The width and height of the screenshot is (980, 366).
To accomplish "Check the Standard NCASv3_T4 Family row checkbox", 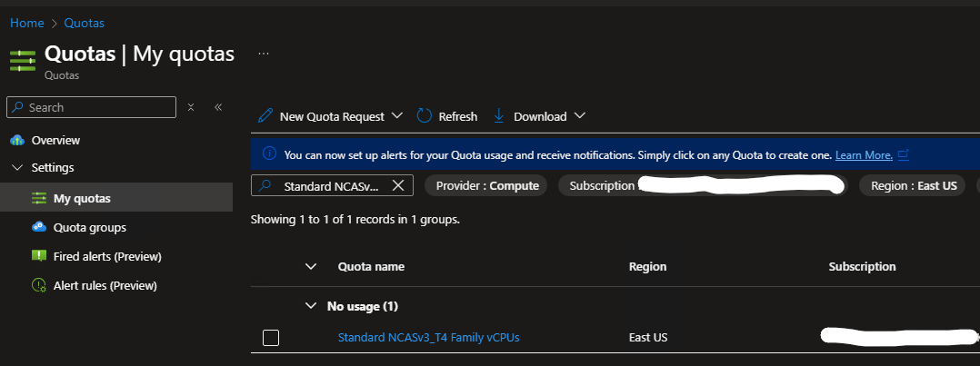I will point(271,338).
